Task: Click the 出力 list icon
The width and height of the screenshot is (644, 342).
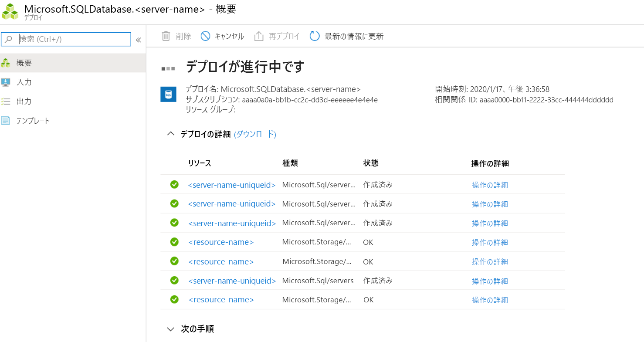Action: click(6, 101)
